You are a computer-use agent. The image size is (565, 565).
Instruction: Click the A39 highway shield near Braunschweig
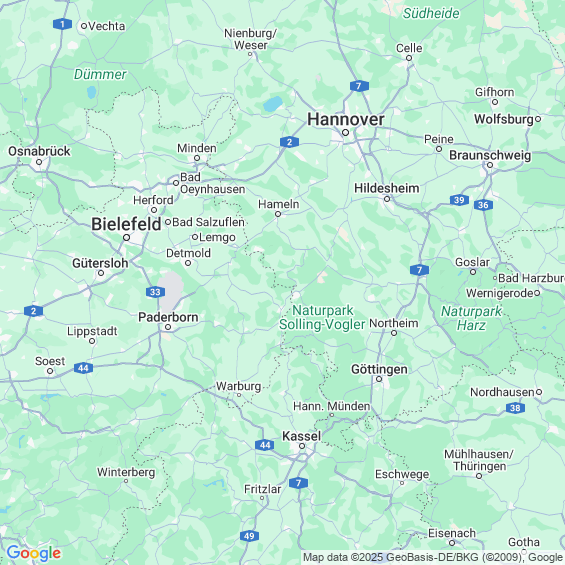(x=459, y=200)
